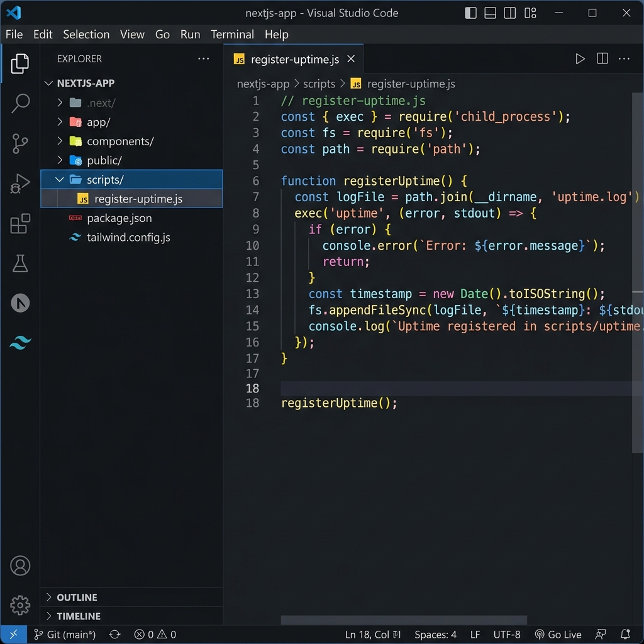Click the feedback icon in status bar

[x=601, y=635]
